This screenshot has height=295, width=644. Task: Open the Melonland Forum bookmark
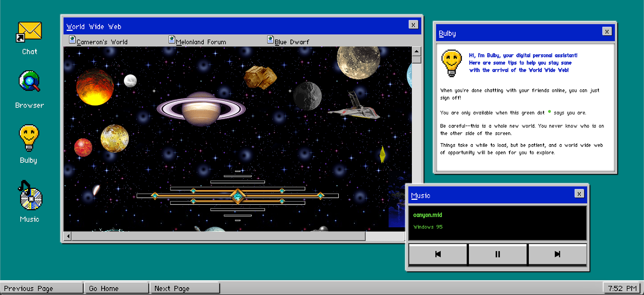[201, 42]
